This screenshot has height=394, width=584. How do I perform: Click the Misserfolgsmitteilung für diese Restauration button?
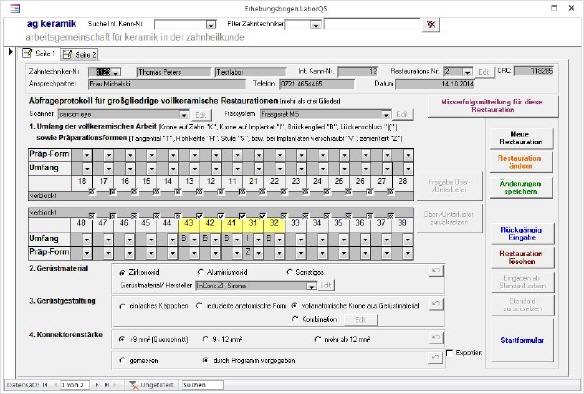(x=492, y=106)
